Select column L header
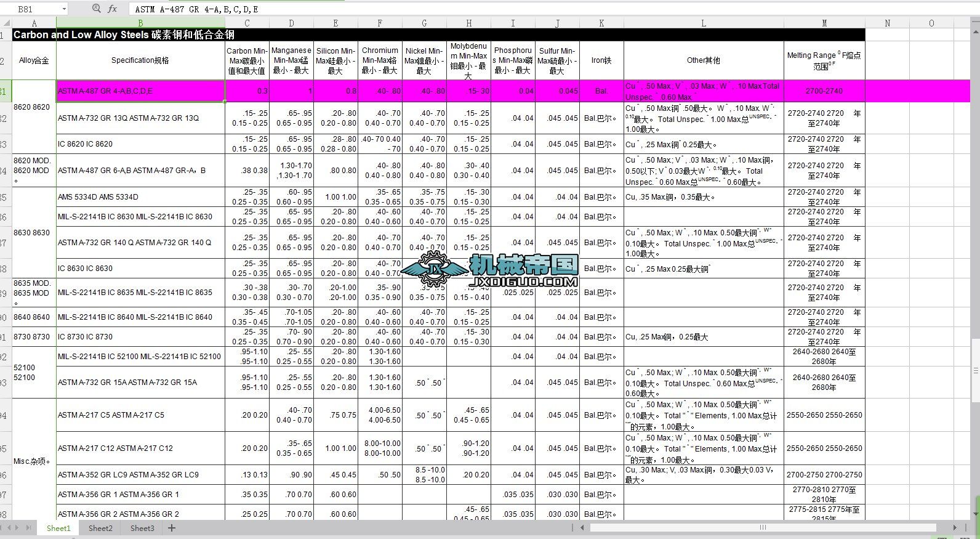 pos(704,23)
